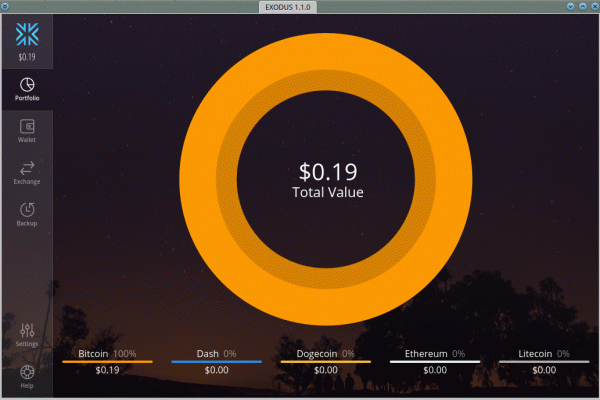Minimize the Exodus window
This screenshot has width=600, height=400.
[x=571, y=7]
